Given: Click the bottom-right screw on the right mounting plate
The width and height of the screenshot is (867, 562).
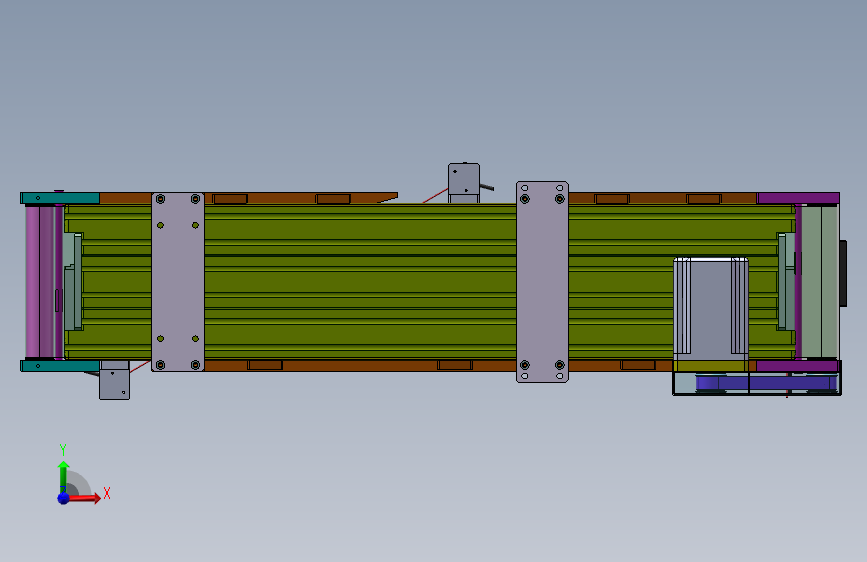Looking at the screenshot, I should (560, 365).
